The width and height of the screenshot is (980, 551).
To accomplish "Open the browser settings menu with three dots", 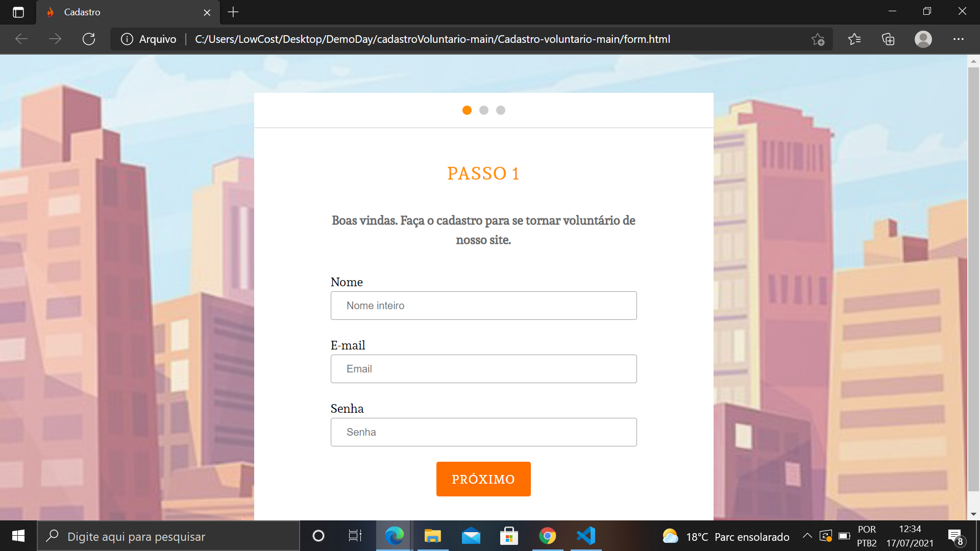I will (x=959, y=39).
